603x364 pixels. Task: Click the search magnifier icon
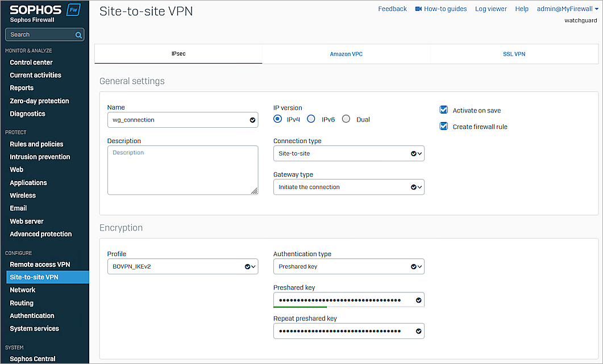(x=78, y=35)
